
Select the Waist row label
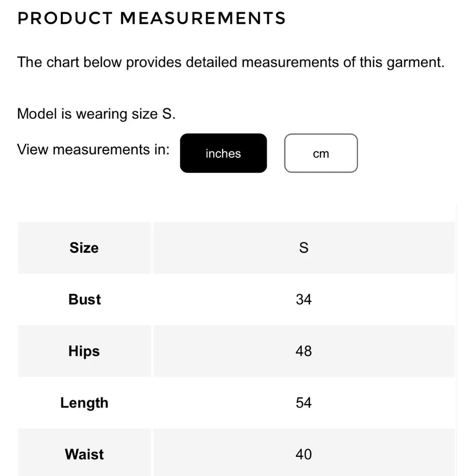click(84, 454)
